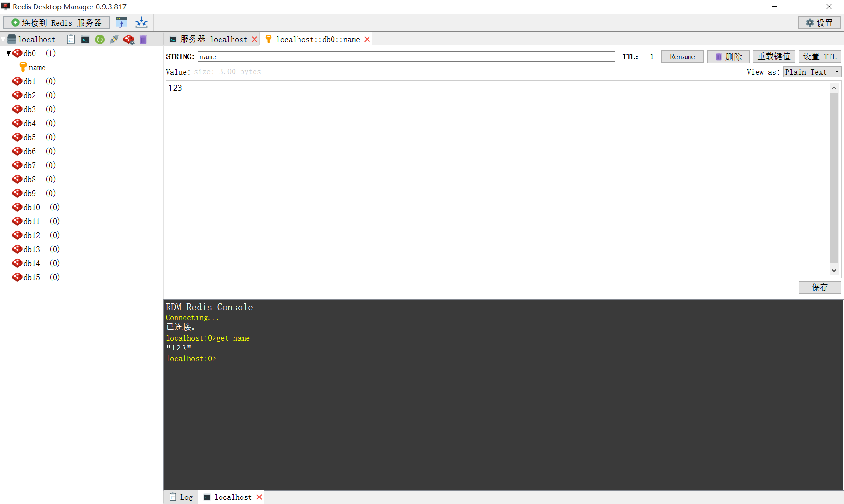Open the View as Plain Text dropdown
Viewport: 844px width, 504px height.
[x=812, y=72]
